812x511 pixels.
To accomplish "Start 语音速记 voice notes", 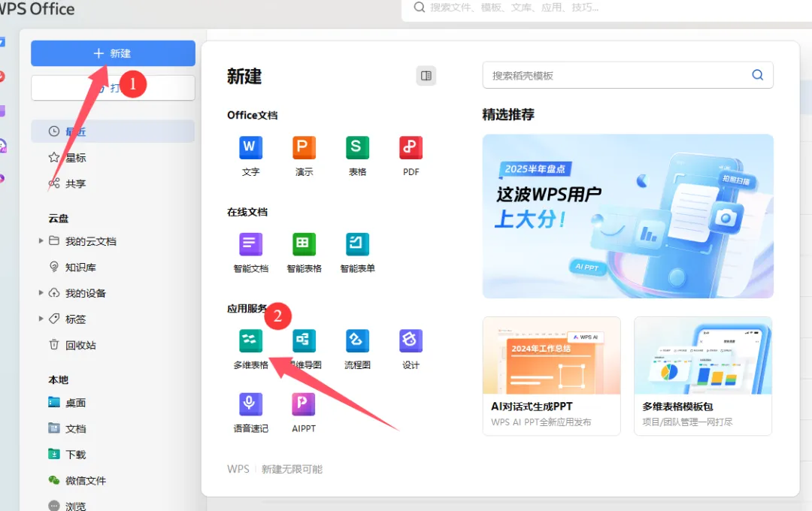I will tap(250, 413).
